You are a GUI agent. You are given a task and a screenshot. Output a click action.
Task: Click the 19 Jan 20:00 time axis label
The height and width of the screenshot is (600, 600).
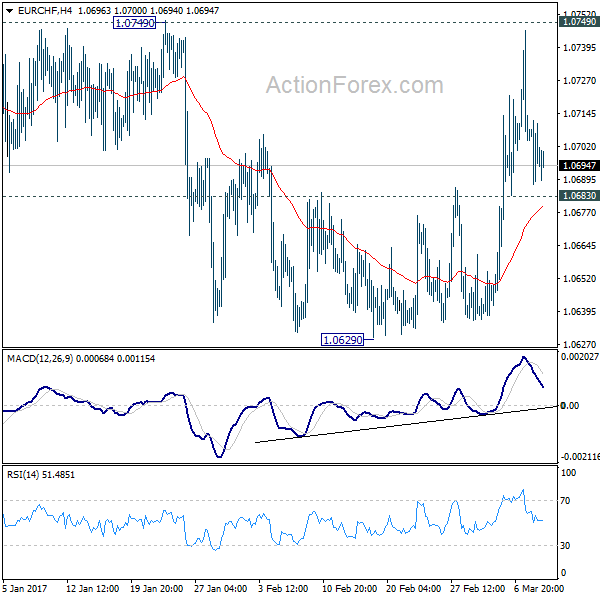pos(156,589)
